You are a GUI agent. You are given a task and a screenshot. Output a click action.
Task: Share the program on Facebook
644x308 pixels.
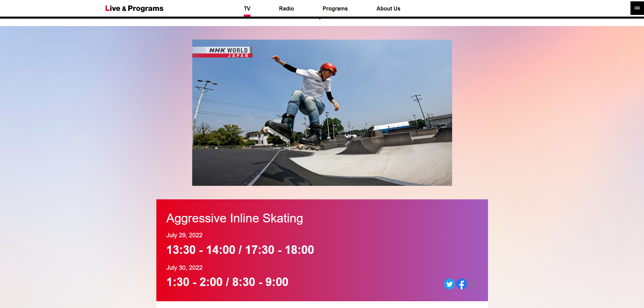pos(461,284)
